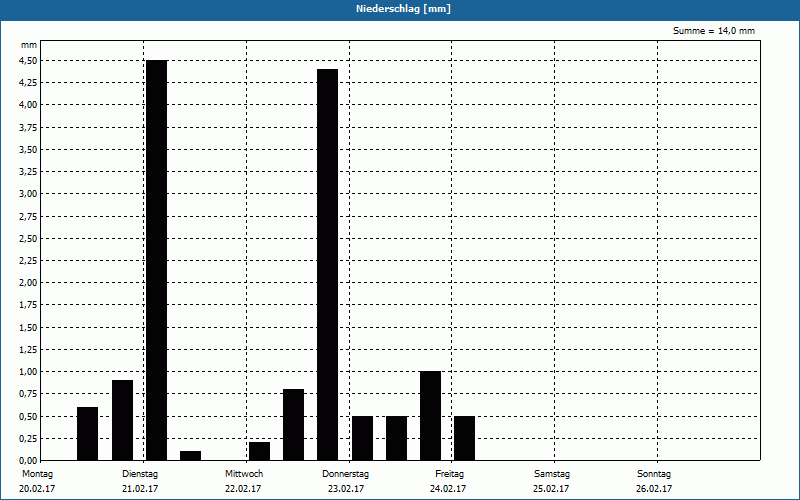
Task: Click the 4,40 mm bar before Donnerstag
Action: (x=328, y=265)
